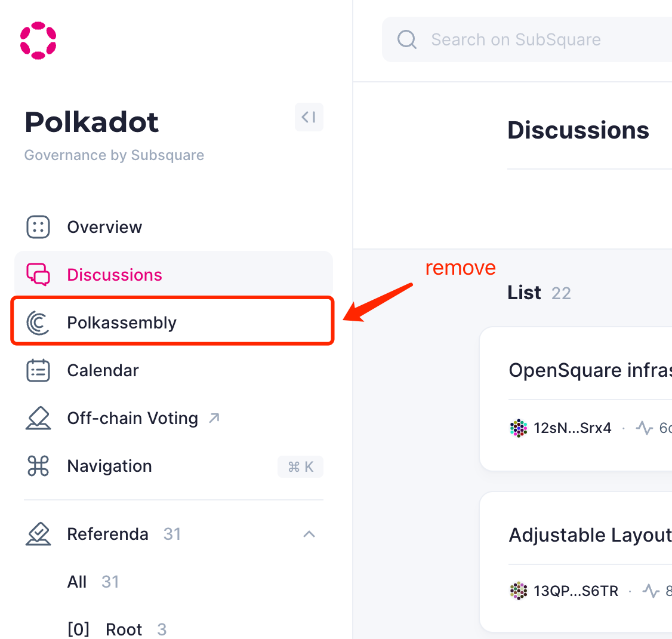The width and height of the screenshot is (672, 639).
Task: Select the Overview grid icon
Action: click(x=38, y=227)
